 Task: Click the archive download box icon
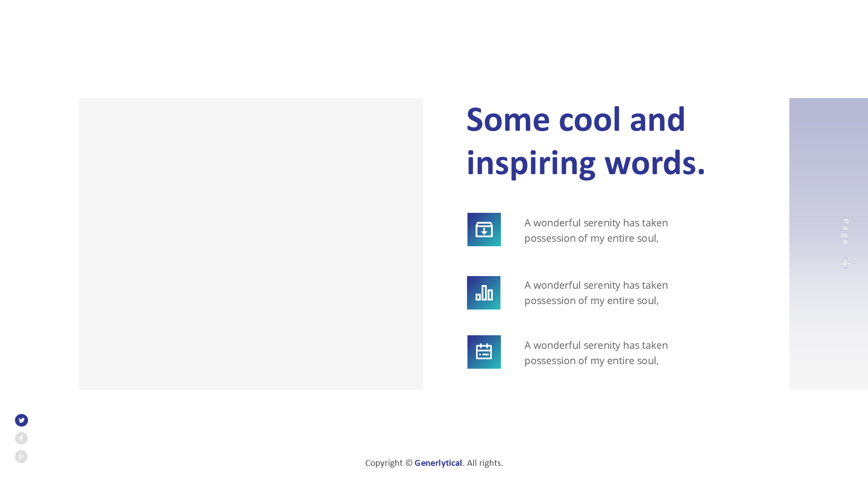(x=484, y=230)
